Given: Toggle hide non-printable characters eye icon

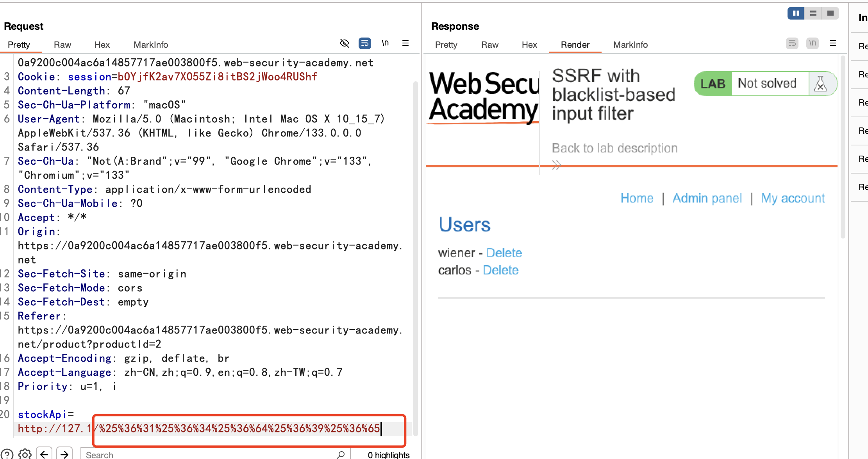Looking at the screenshot, I should pyautogui.click(x=345, y=43).
